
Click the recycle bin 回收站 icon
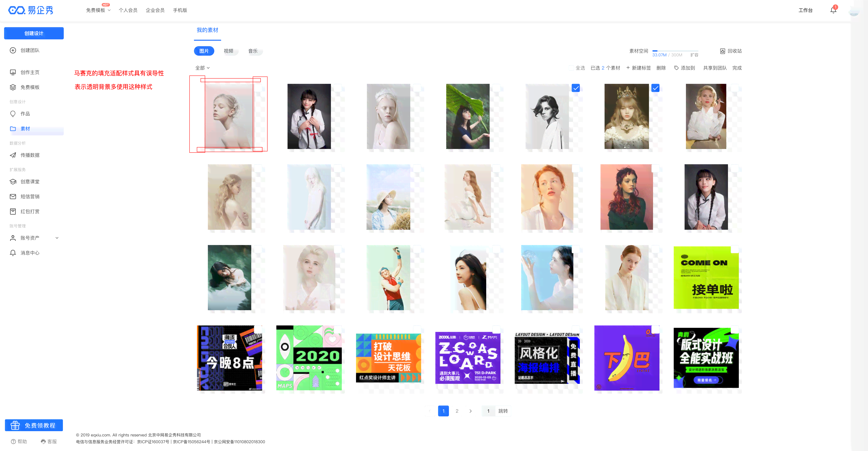[722, 51]
